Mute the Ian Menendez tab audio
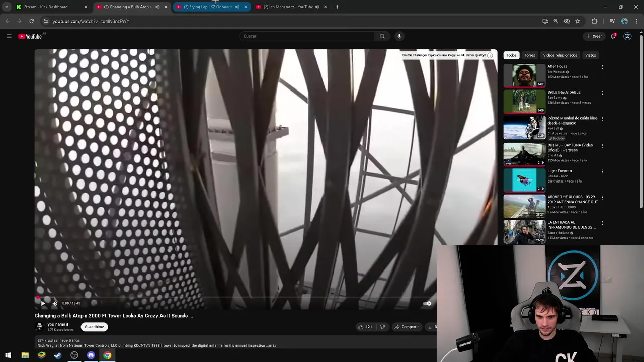 tap(317, 7)
